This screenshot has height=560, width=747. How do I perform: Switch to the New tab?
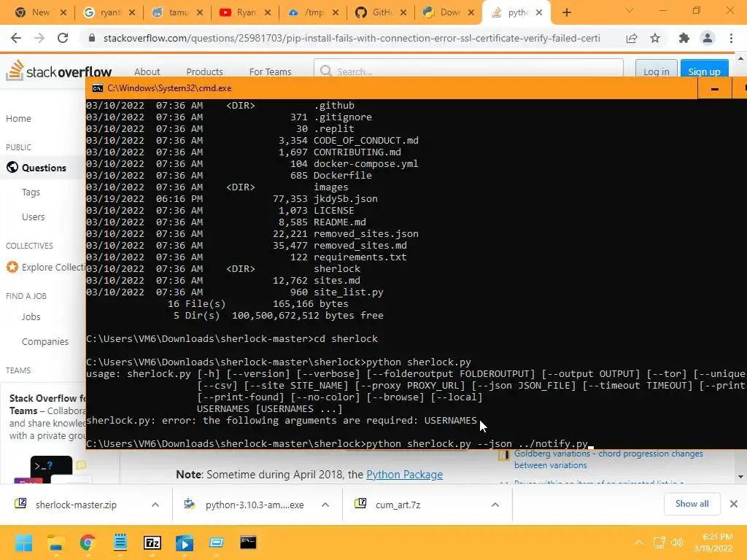41,13
